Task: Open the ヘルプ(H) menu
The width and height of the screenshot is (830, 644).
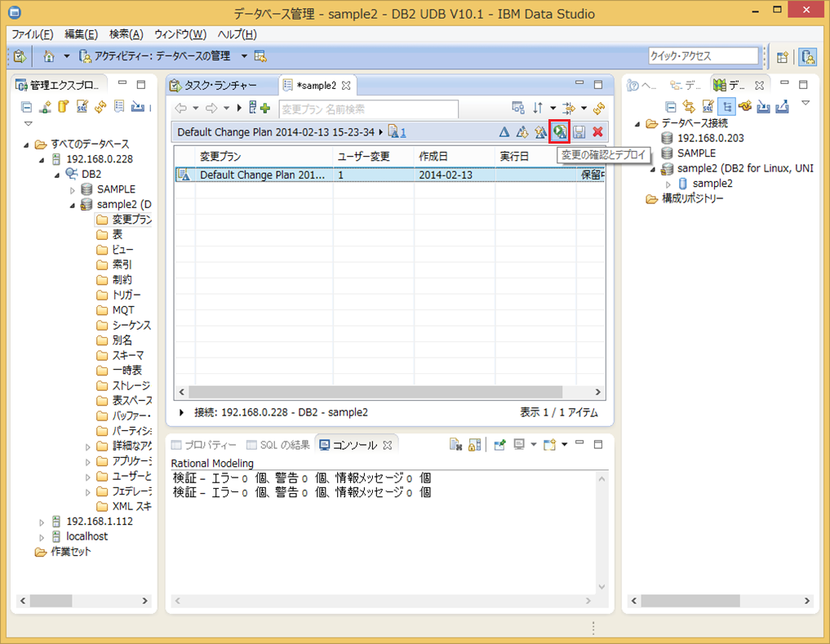Action: point(237,34)
